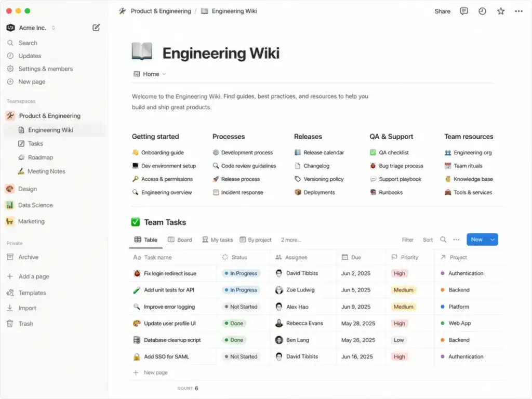The image size is (532, 399).
Task: Click Web App project tag
Action: pos(456,323)
